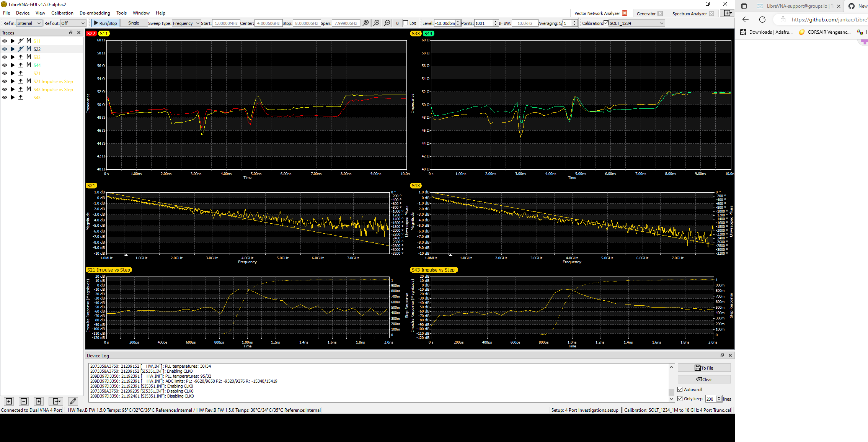Open the Calibration menu
Image resolution: width=868 pixels, height=442 pixels.
[x=62, y=13]
